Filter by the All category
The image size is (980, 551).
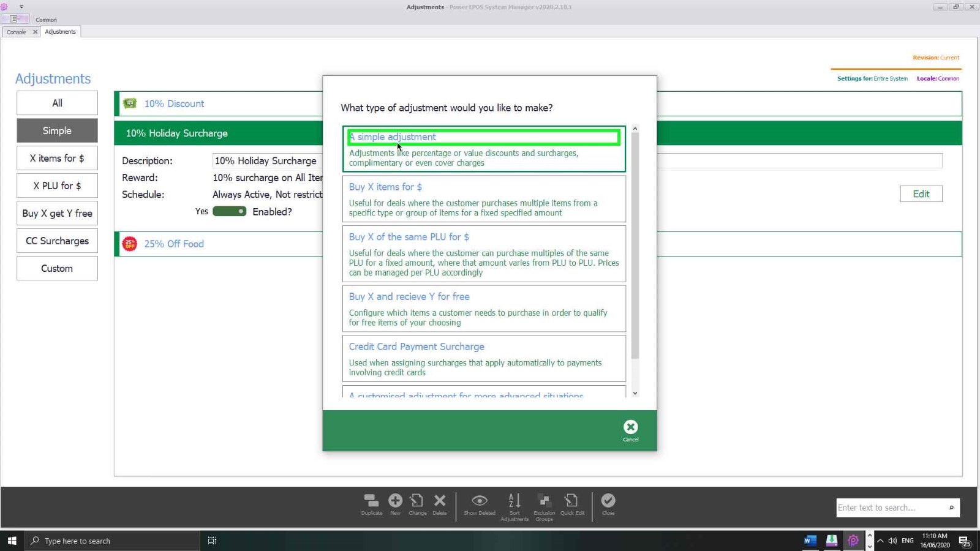click(57, 103)
